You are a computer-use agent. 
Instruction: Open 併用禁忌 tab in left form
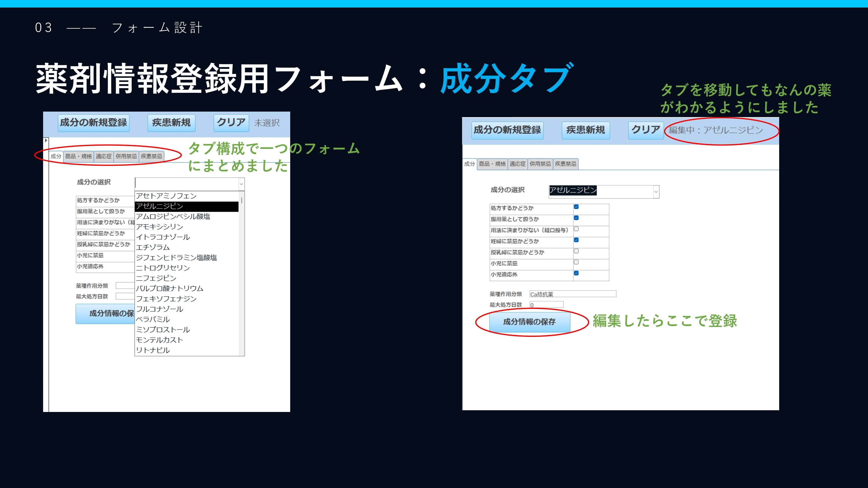point(126,156)
